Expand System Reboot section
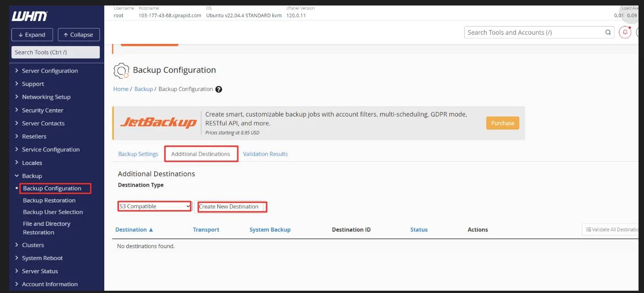The image size is (644, 293). 42,258
